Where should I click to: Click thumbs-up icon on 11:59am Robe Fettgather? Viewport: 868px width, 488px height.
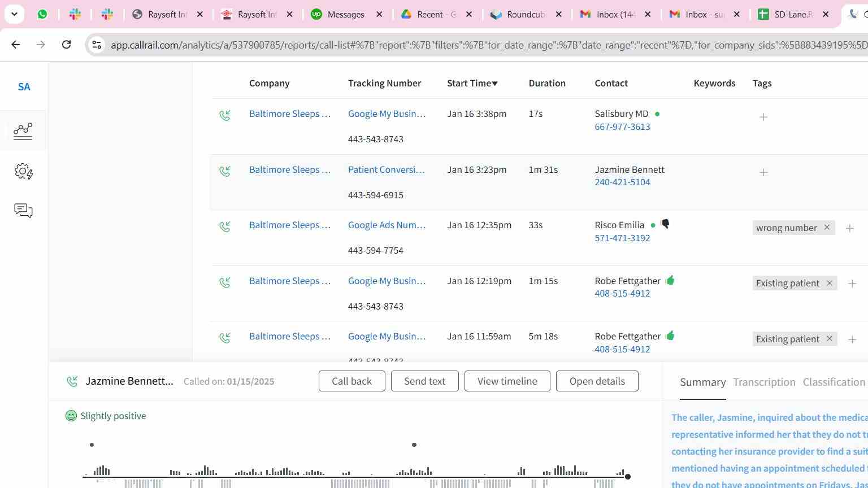pyautogui.click(x=670, y=335)
